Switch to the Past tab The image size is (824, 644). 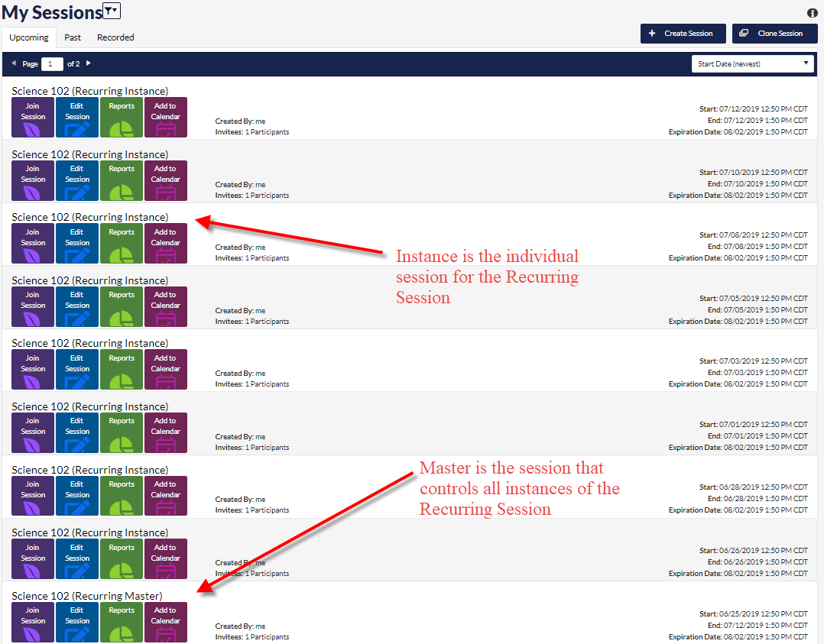73,37
